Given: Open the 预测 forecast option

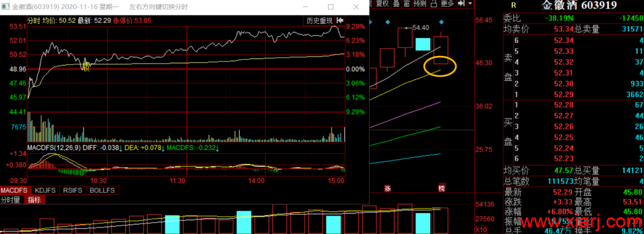Looking at the screenshot, I should tap(420, 4).
